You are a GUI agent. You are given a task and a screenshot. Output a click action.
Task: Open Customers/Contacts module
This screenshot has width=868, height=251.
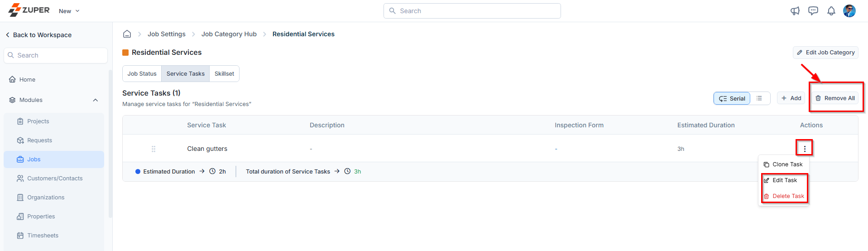(x=54, y=179)
